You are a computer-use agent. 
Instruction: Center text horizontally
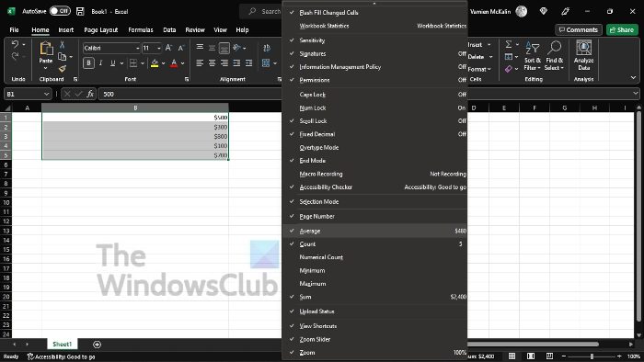click(x=212, y=63)
